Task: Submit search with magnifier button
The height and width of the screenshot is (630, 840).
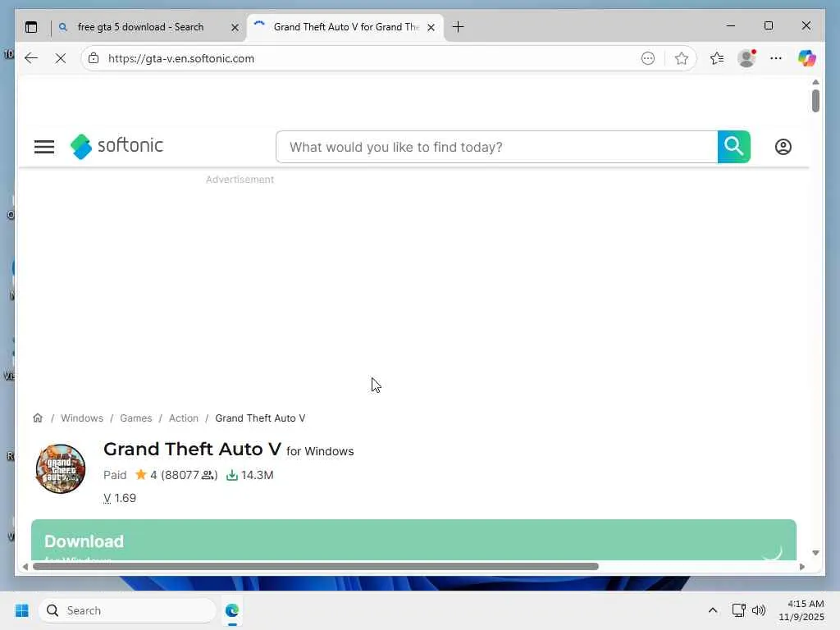Action: [x=734, y=146]
